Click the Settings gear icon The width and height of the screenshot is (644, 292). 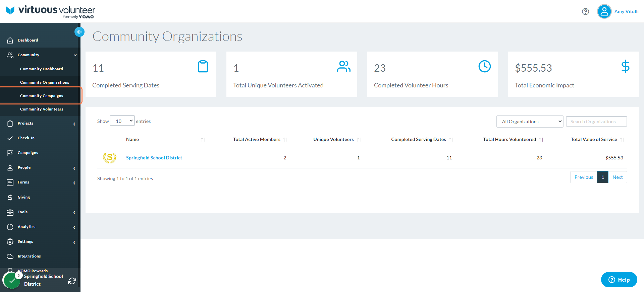[x=10, y=242]
